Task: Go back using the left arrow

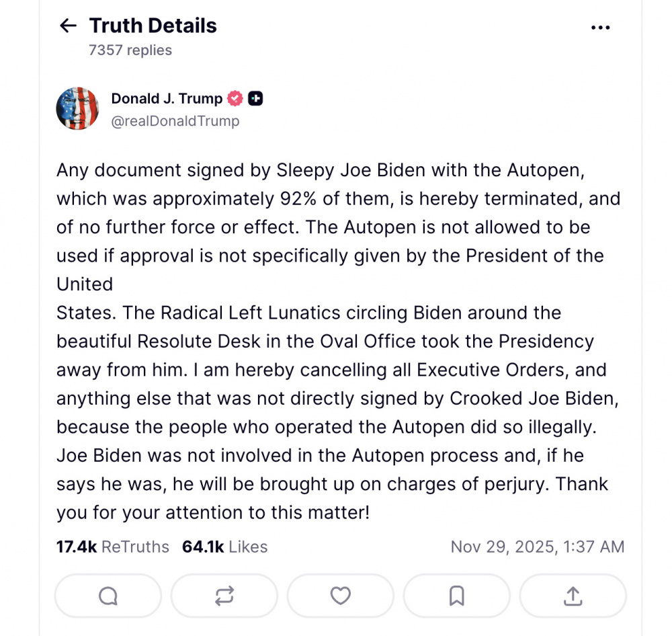Action: point(69,26)
